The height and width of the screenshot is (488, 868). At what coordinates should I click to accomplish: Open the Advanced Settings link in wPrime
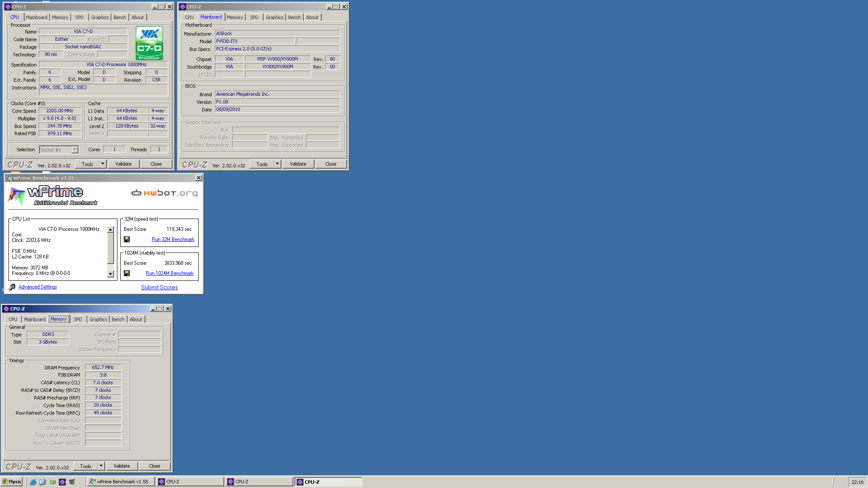tap(38, 287)
